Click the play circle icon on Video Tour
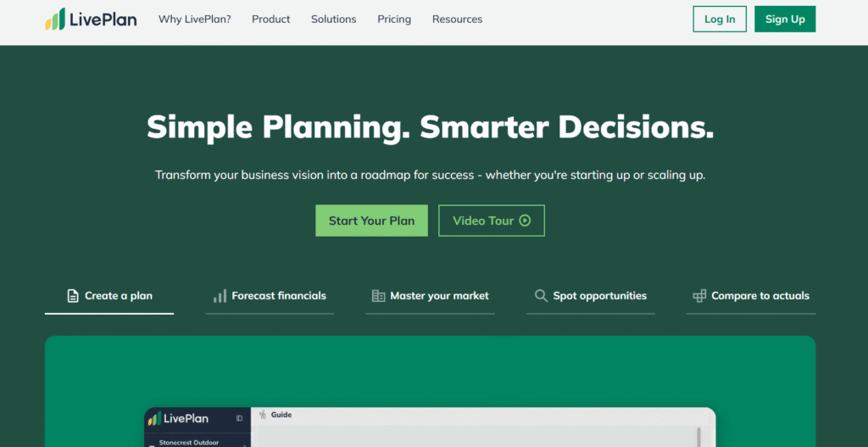868x447 pixels. (525, 221)
